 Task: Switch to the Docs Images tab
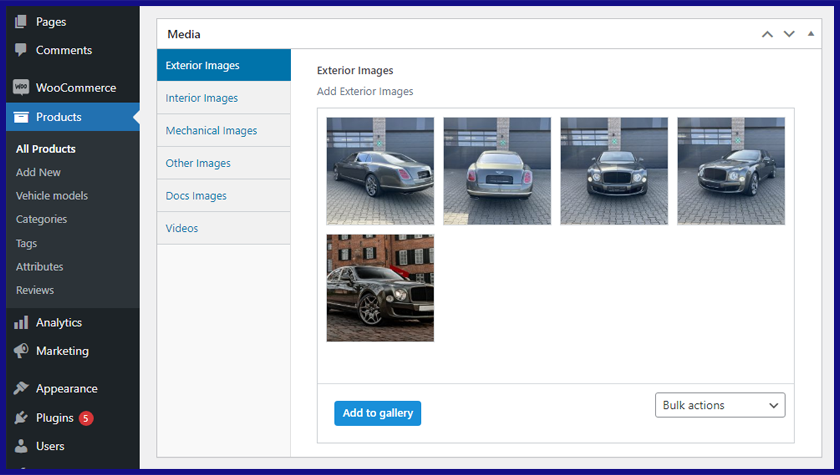tap(224, 196)
